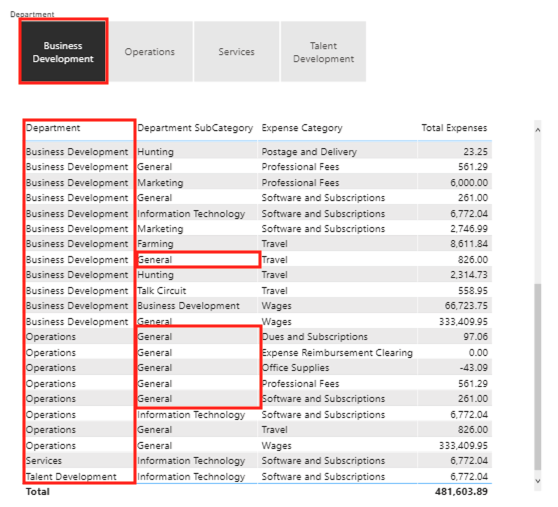Click the Farming subcategory cell
This screenshot has height=507, width=558.
pyautogui.click(x=155, y=244)
